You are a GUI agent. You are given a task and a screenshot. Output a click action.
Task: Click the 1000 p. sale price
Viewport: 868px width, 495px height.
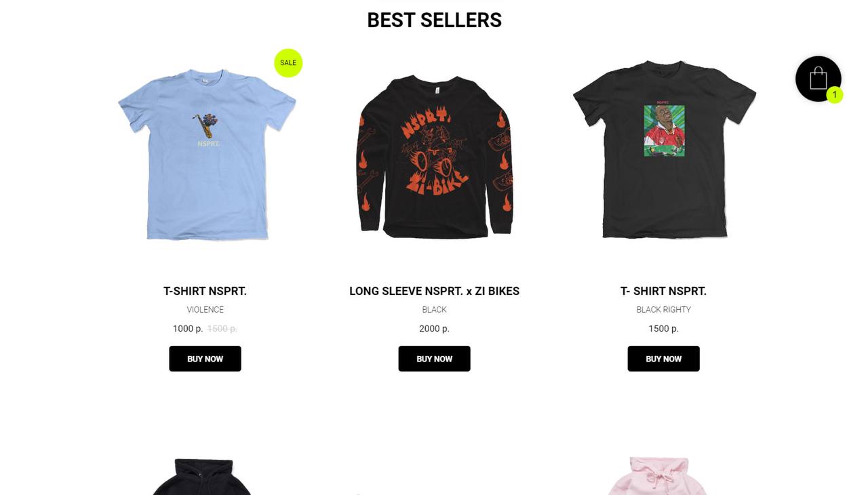(x=188, y=328)
